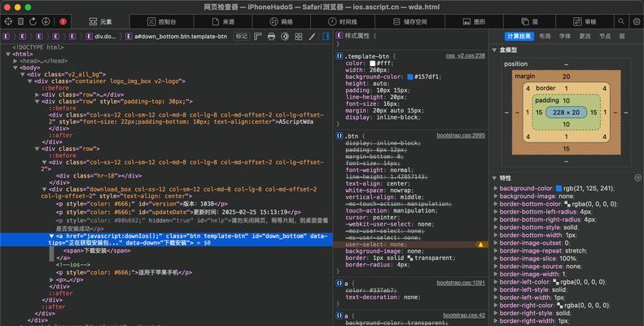Click the a#down_bottom.btn.template-btn breadcrumb
The image size is (644, 326).
point(176,36)
